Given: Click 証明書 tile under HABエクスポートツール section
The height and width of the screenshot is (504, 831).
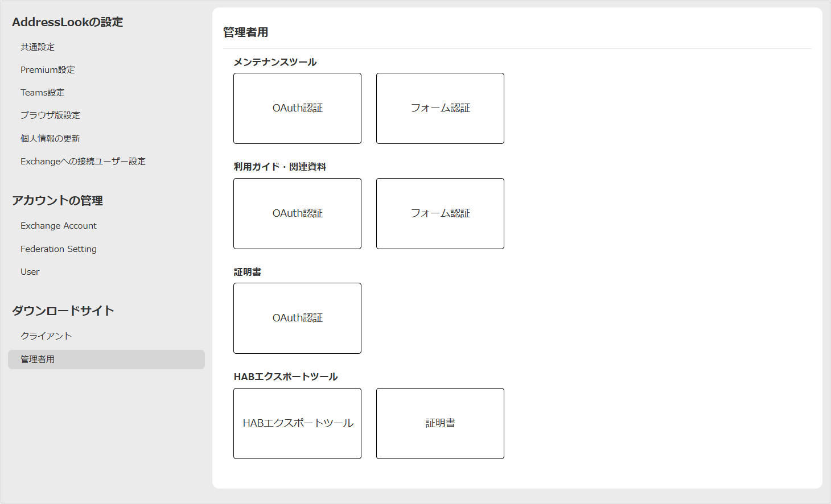Looking at the screenshot, I should (440, 423).
